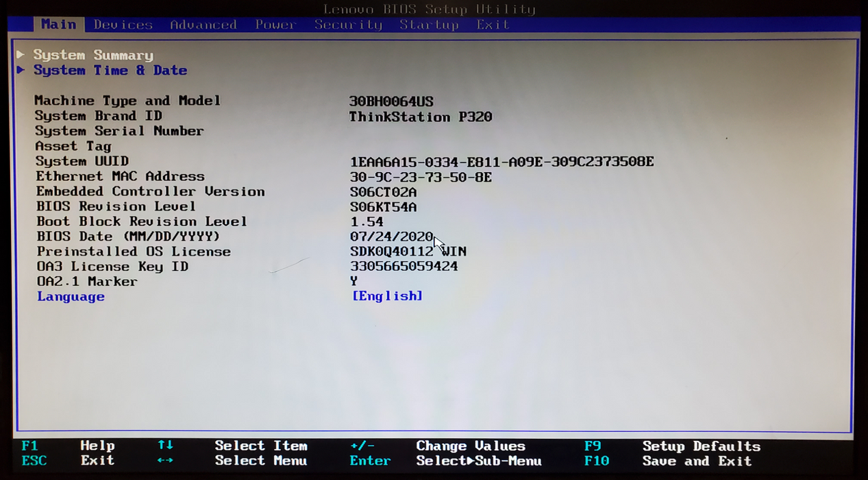Click ThinkStation P320 brand value

421,117
